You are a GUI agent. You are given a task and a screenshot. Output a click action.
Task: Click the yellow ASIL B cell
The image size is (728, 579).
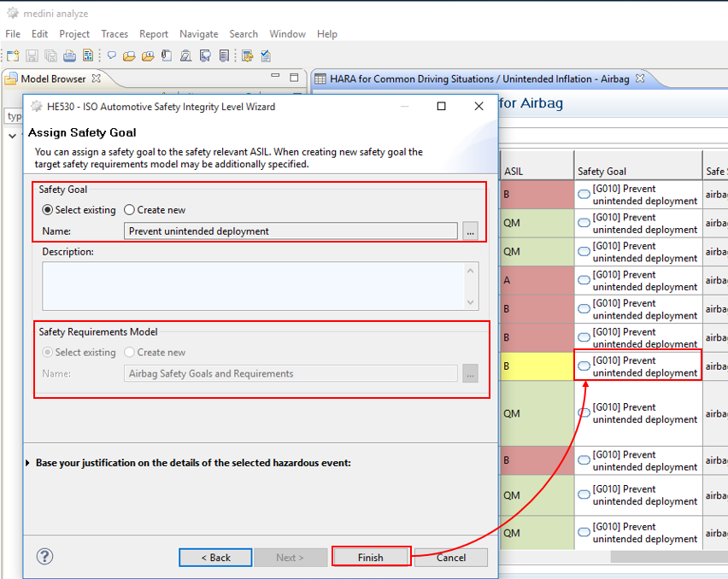click(535, 366)
